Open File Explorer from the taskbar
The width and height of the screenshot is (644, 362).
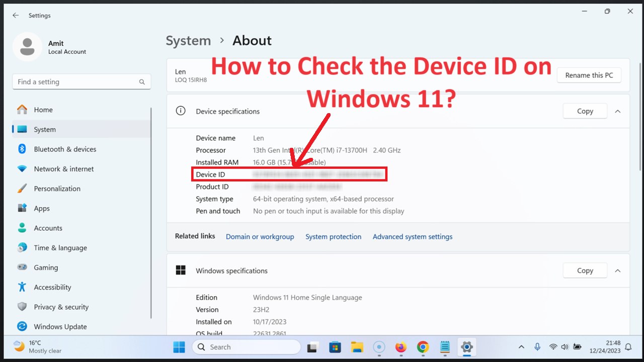pos(357,347)
